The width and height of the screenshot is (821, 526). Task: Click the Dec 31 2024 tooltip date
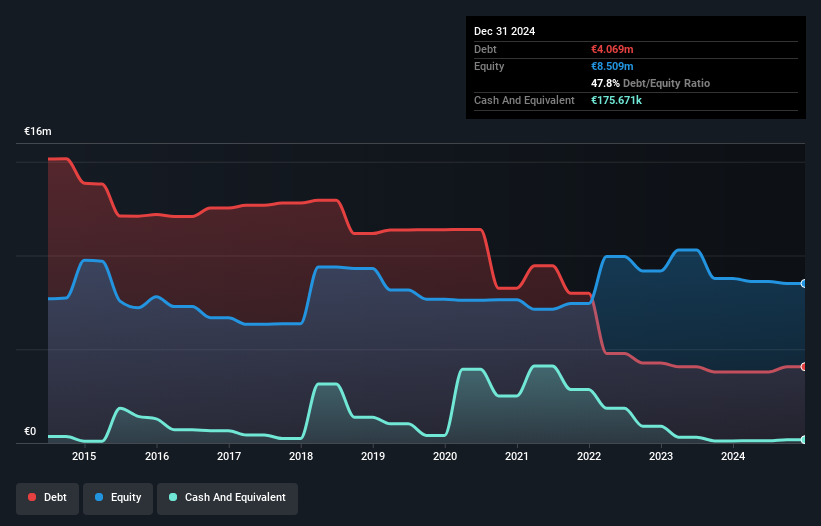coord(504,31)
